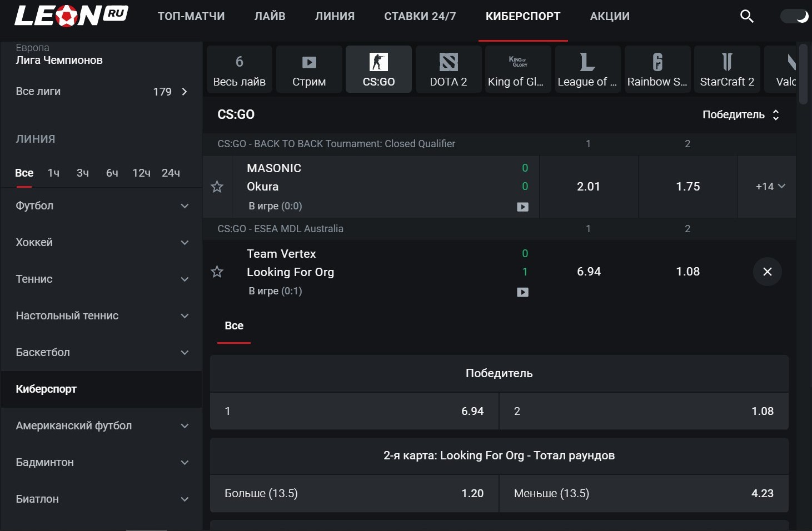
Task: Open the ЛИНИЯ menu item
Action: [335, 16]
